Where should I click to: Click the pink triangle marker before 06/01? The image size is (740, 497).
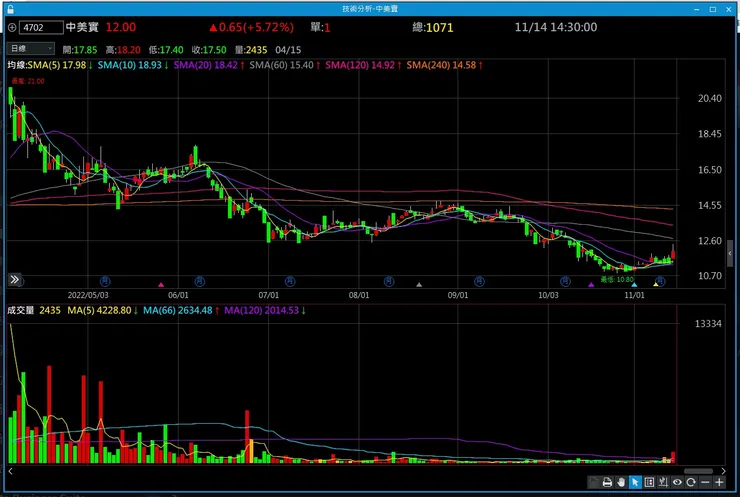click(161, 285)
